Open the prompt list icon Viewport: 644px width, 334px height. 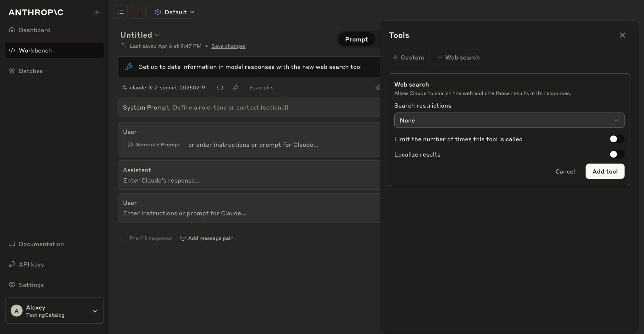[121, 12]
